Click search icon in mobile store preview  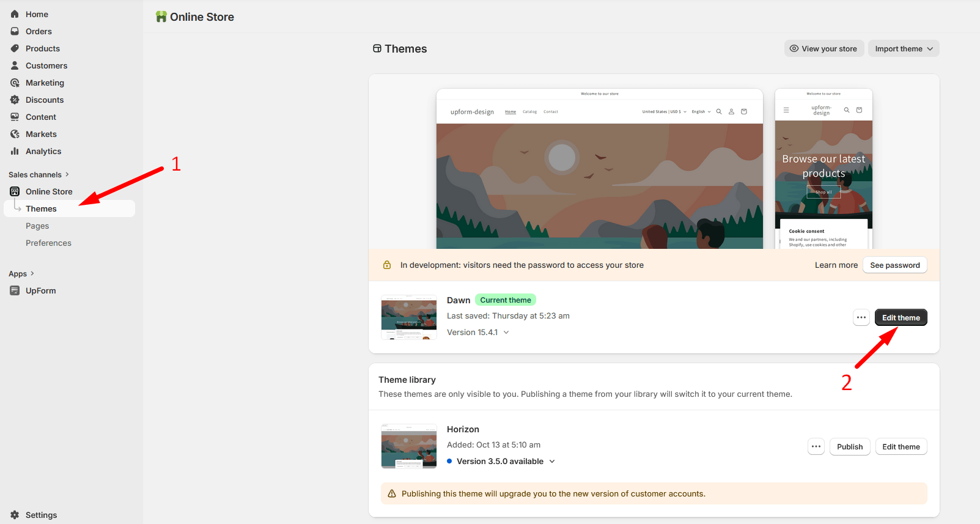pyautogui.click(x=847, y=110)
